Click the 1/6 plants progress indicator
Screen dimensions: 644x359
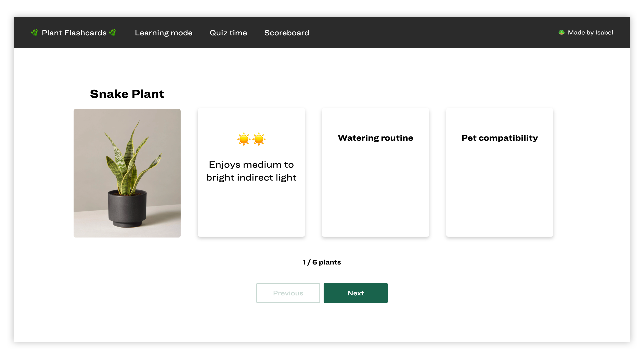[322, 262]
